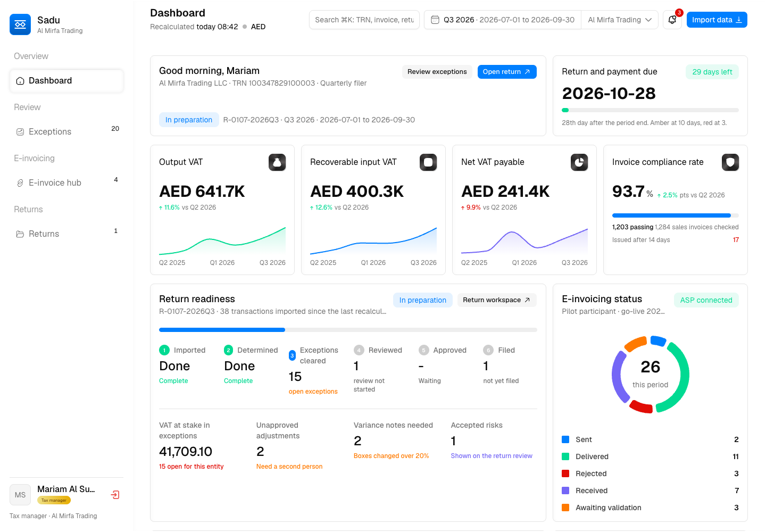Click the return readiness progress bar
This screenshot has width=766, height=532.
(348, 330)
